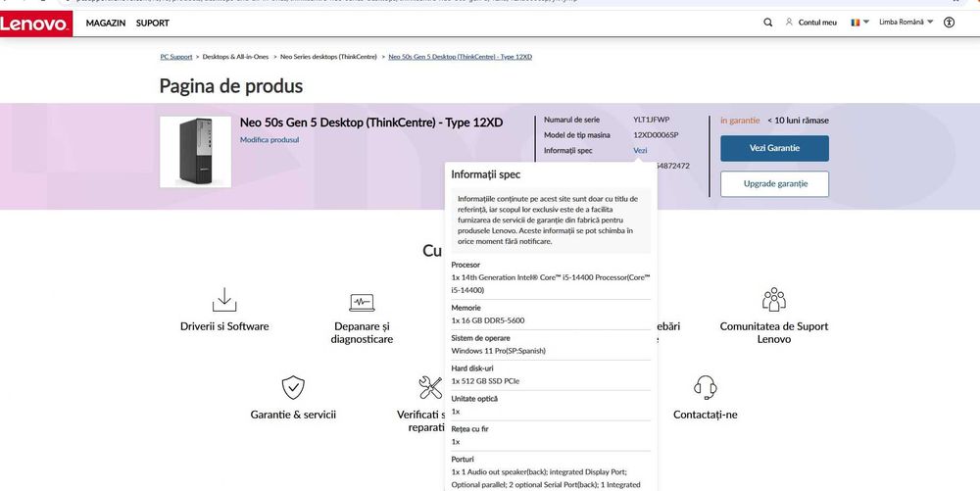The height and width of the screenshot is (491, 980).
Task: Click the Neo 50s desktop product thumbnail
Action: pos(196,152)
